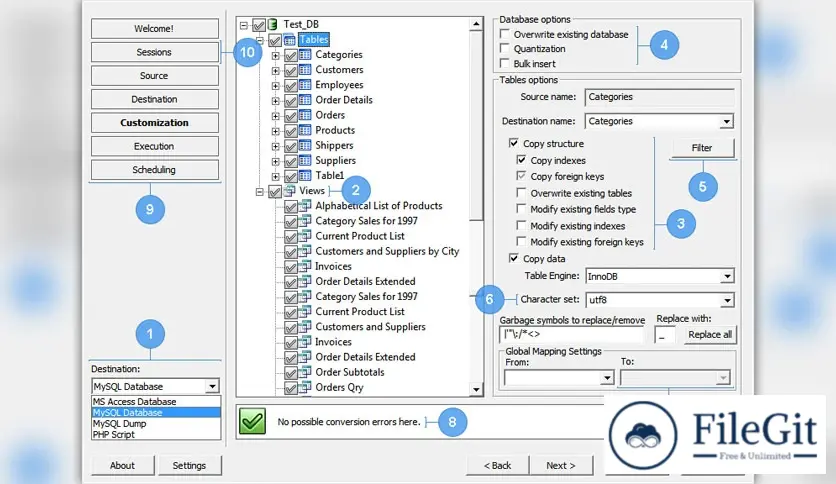836x484 pixels.
Task: Open the Destination type combo box
Action: click(156, 386)
